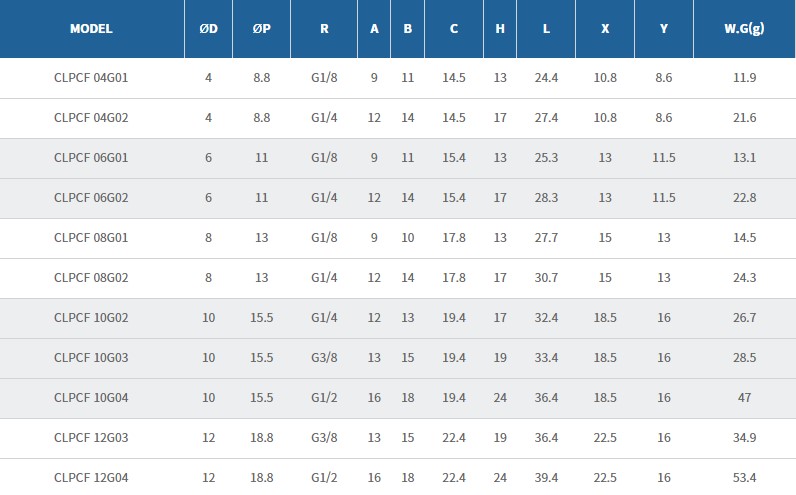Click the CLPCF 08G02 model cell

tap(91, 278)
